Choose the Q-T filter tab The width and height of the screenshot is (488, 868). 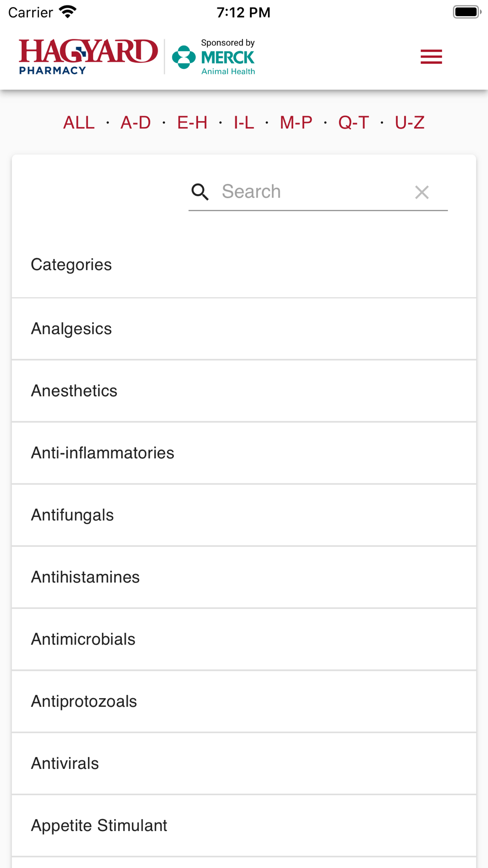pos(354,123)
